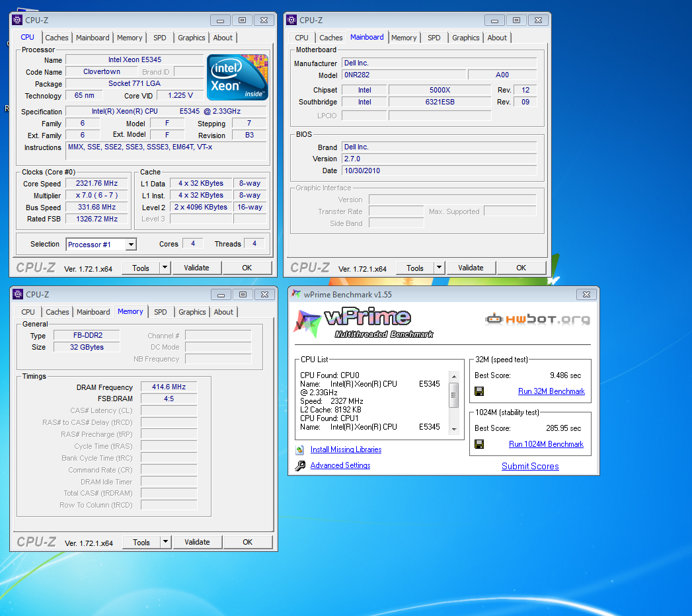The image size is (692, 616).
Task: Switch to Memory tab in Mainboard window
Action: 404,38
